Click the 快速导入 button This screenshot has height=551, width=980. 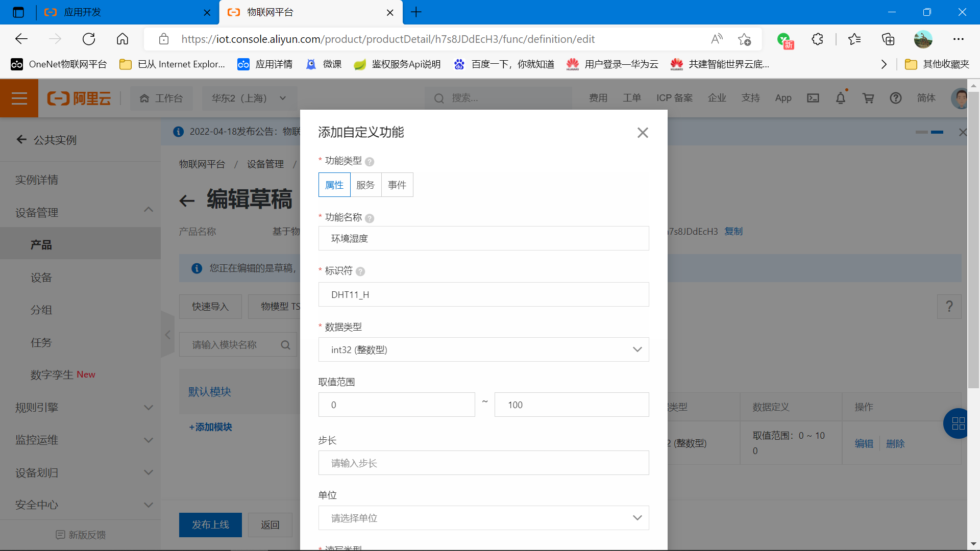pyautogui.click(x=210, y=307)
